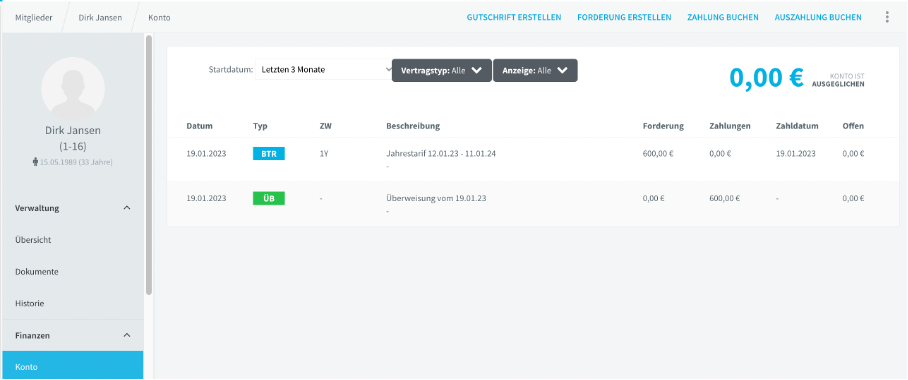Click the Zahlungen column header
The width and height of the screenshot is (908, 380).
[730, 126]
